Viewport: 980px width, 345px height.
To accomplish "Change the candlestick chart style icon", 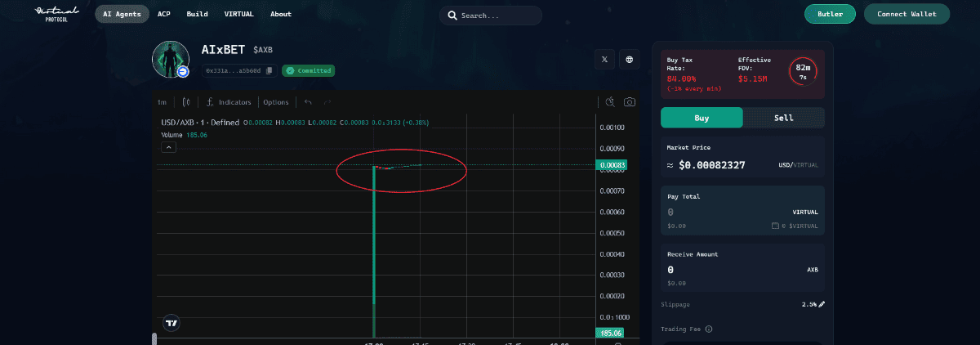I will (x=187, y=102).
